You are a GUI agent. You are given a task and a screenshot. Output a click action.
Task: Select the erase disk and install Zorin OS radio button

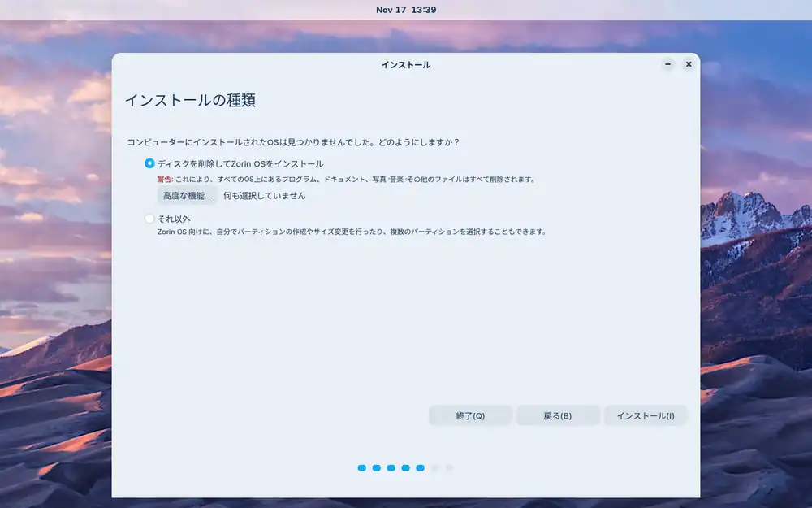coord(149,163)
